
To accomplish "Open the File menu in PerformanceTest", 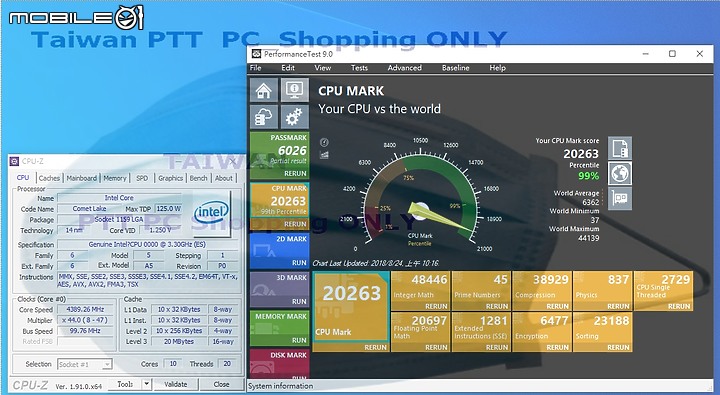I will coord(256,68).
